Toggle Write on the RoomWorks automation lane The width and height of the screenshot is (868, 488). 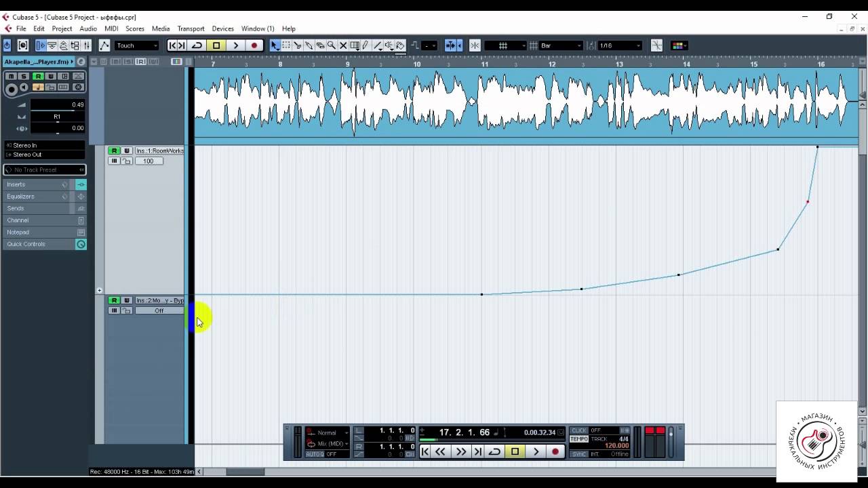(x=126, y=150)
